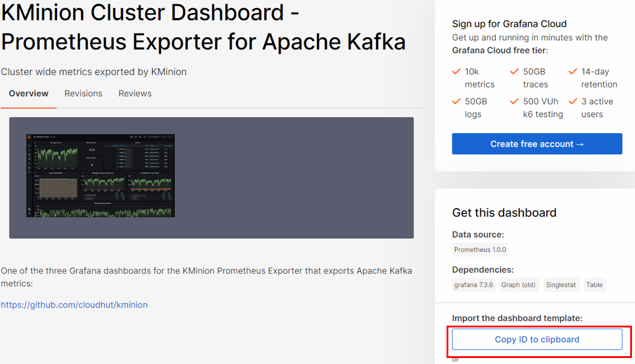The image size is (635, 364).
Task: Click the 'Import the dashboard template:' label
Action: coord(517,318)
